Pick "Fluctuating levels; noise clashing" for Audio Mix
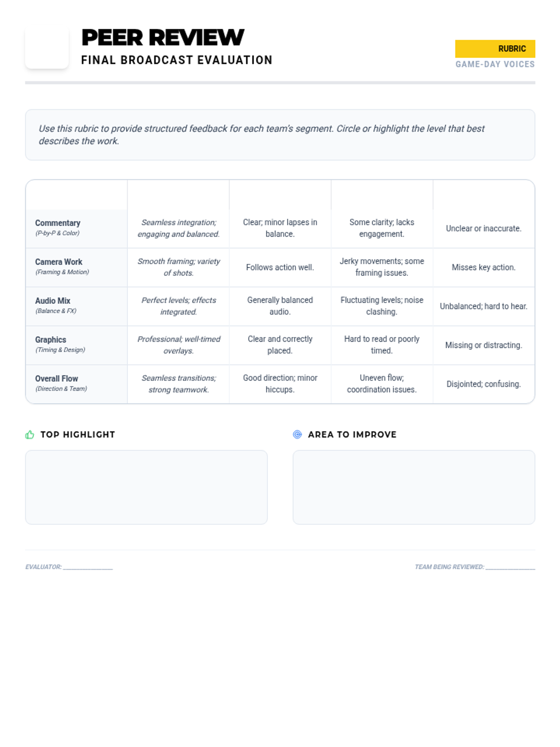Screen dimensions: 560x747 tap(382, 306)
